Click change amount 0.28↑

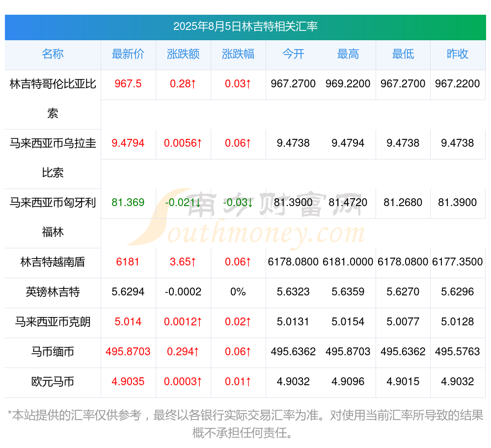[183, 84]
